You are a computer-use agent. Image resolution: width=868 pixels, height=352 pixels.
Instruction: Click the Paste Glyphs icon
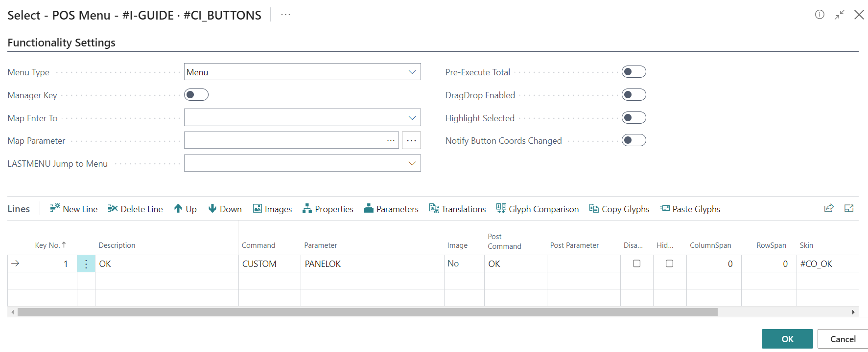pos(664,208)
